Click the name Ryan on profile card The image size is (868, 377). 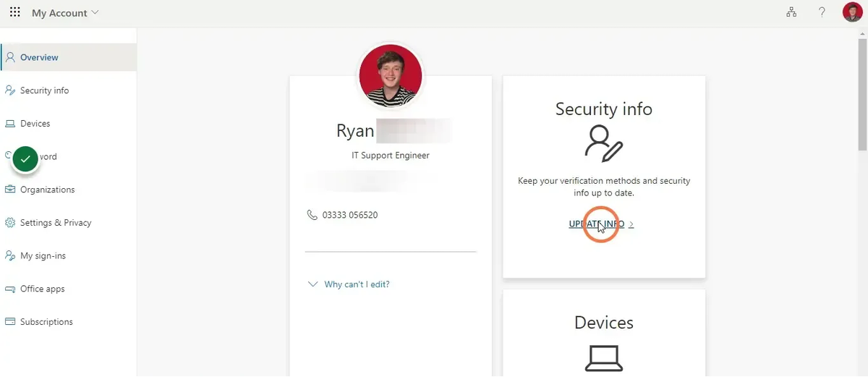point(355,131)
